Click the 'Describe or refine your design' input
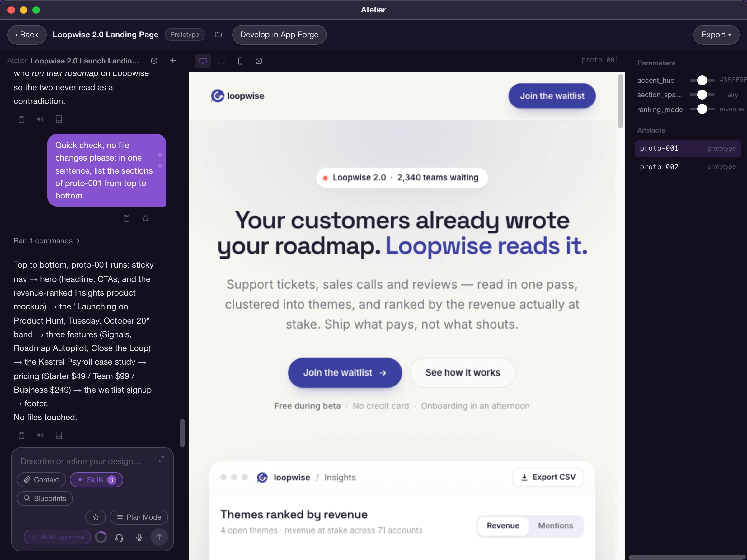Viewport: 747px width, 560px height. coord(81,461)
